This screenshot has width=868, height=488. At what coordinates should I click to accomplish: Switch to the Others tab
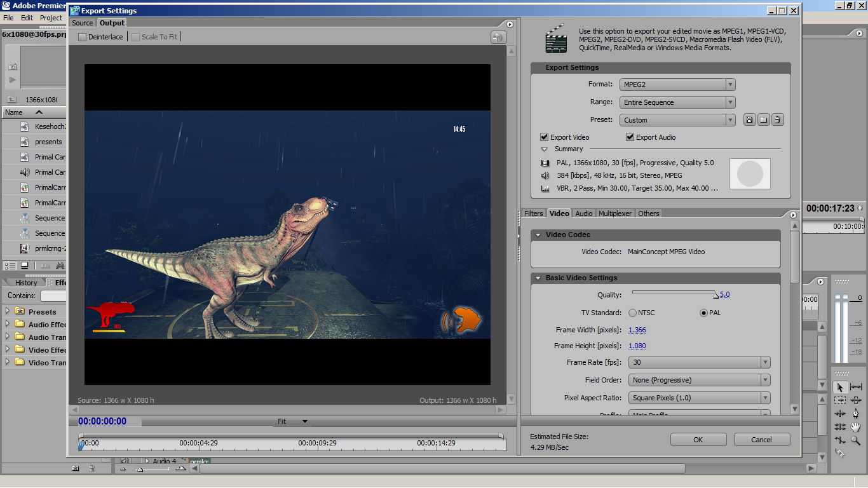649,213
